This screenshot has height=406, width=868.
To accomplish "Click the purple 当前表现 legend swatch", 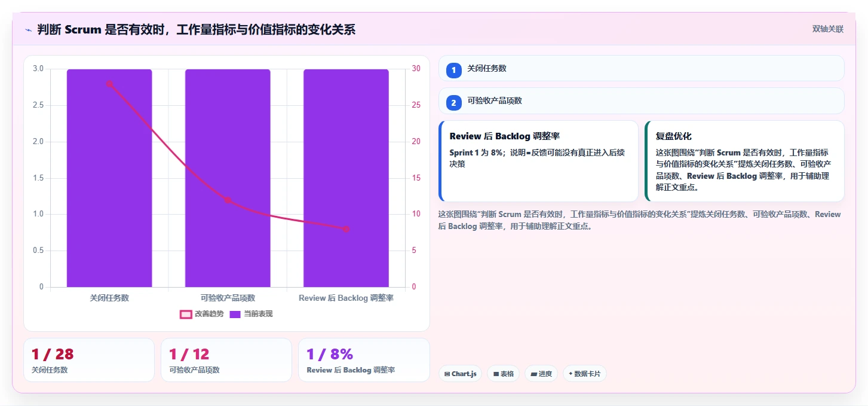I will [235, 314].
